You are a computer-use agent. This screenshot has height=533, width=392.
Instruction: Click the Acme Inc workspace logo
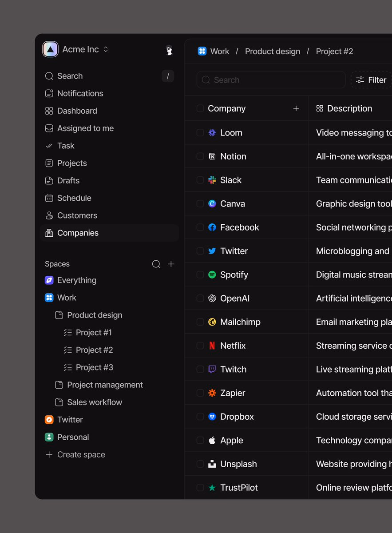tap(50, 49)
